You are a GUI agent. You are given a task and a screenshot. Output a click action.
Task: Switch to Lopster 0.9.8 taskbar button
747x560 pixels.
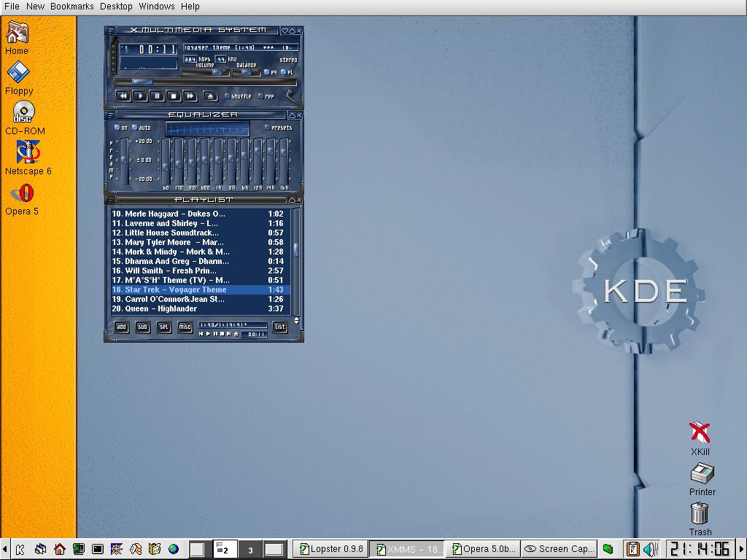pyautogui.click(x=330, y=549)
